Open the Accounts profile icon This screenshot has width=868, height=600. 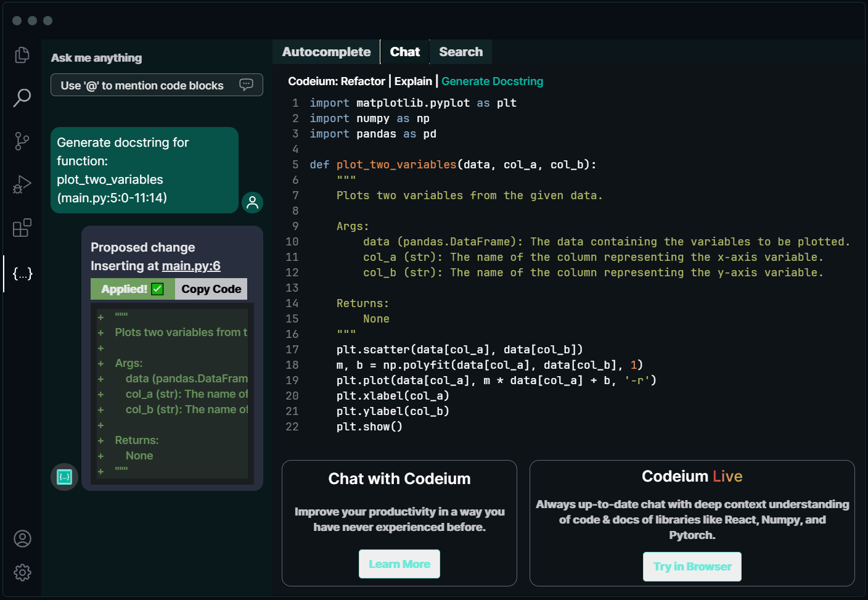[22, 539]
